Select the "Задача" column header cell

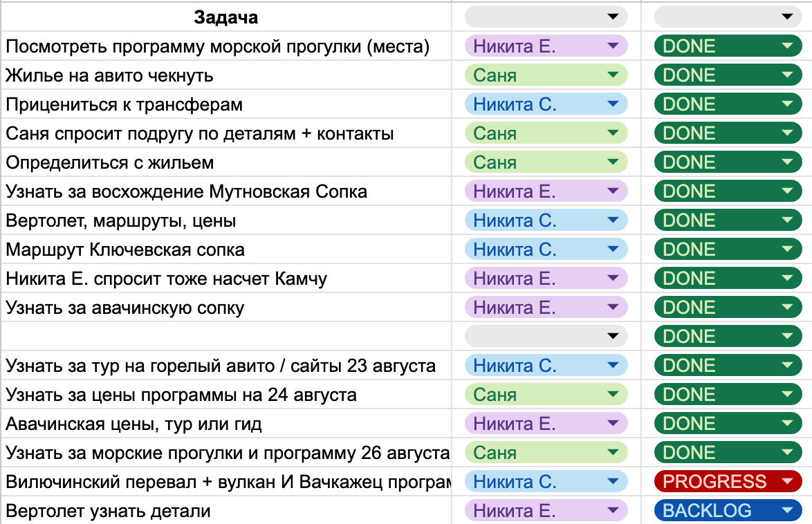pos(226,17)
